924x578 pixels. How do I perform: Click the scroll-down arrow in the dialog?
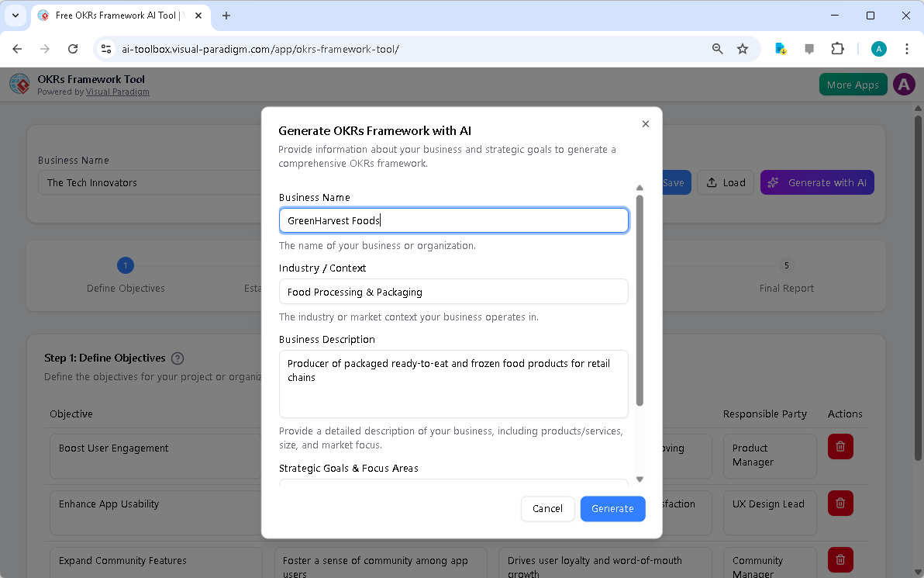[640, 479]
